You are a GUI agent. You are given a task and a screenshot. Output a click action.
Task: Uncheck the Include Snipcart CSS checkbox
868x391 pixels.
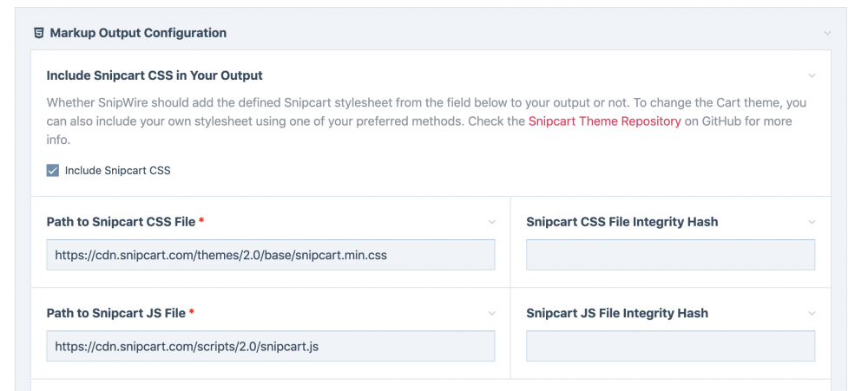(53, 171)
